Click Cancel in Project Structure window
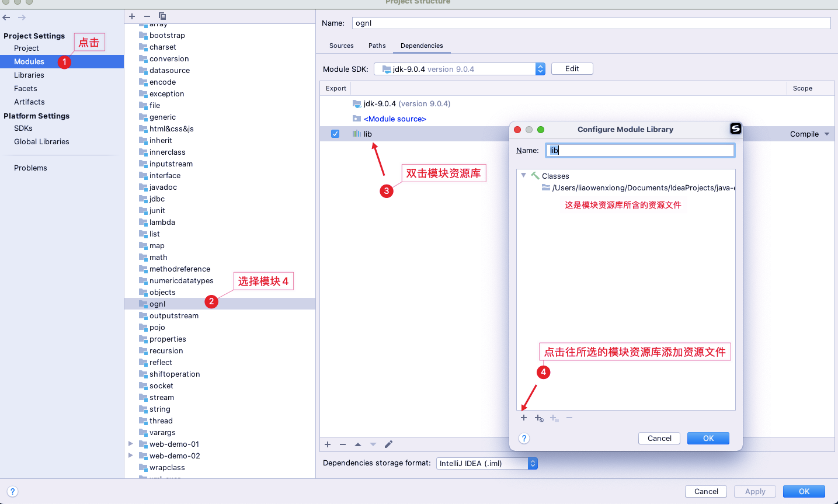838x504 pixels. [706, 491]
